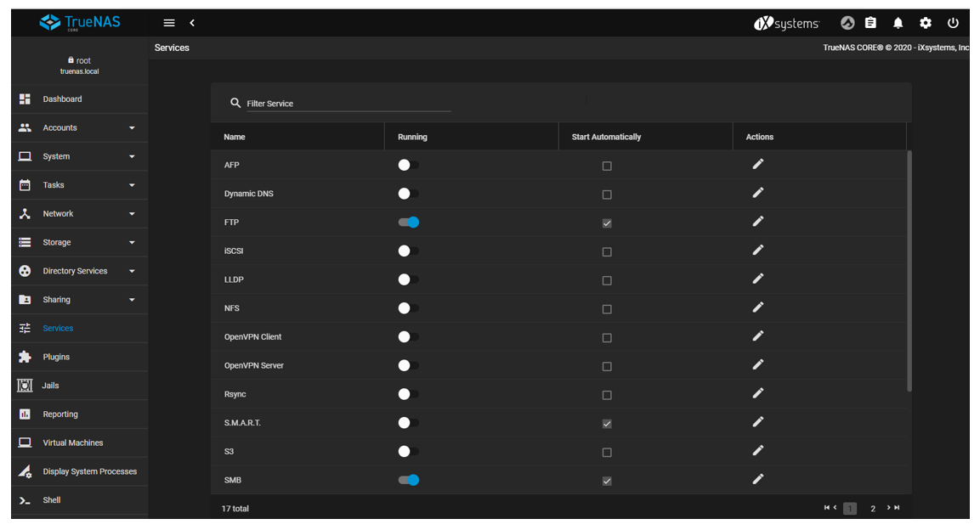The height and width of the screenshot is (530, 980).
Task: Click the TrueNAS logo
Action: click(x=80, y=22)
